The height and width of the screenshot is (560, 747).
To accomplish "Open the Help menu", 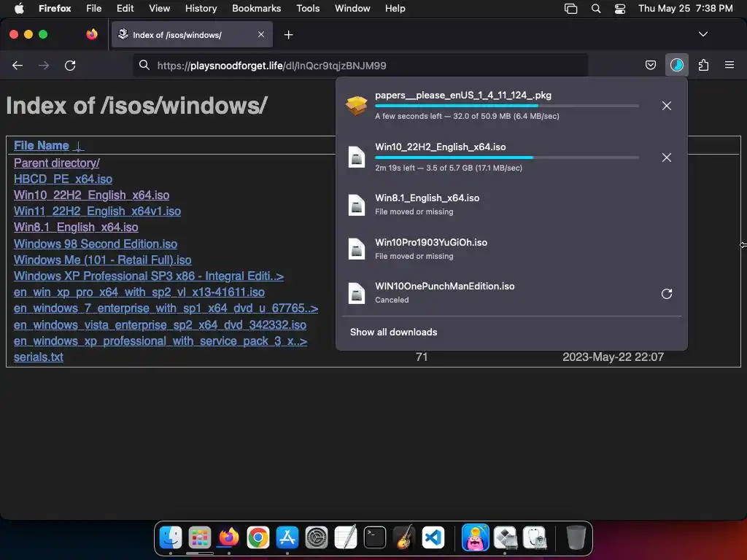I will [x=395, y=8].
